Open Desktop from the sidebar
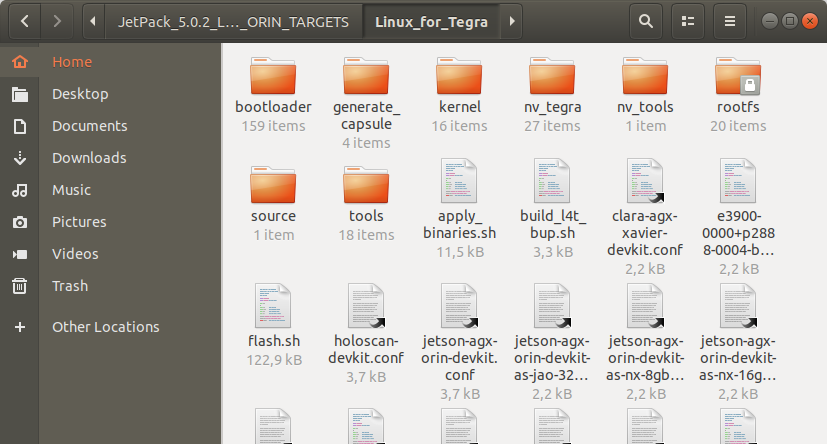 [80, 94]
